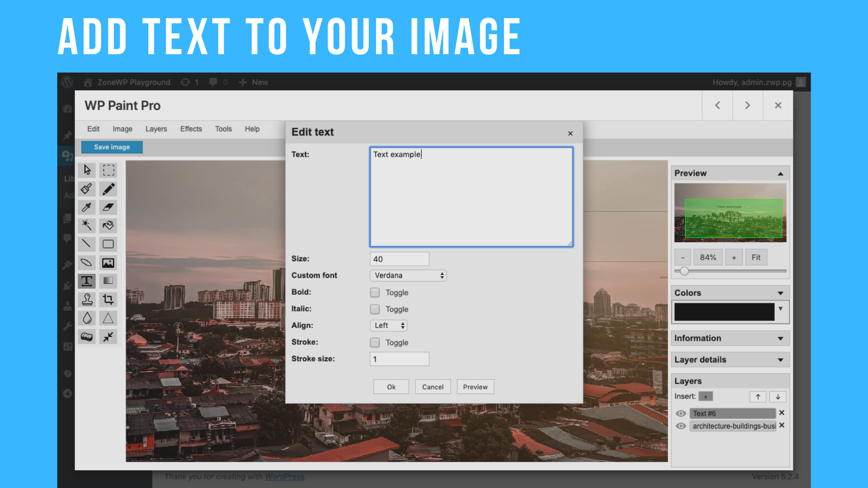Screen dimensions: 868x488
Task: Select the paint bucket Fill tool
Action: tap(108, 225)
